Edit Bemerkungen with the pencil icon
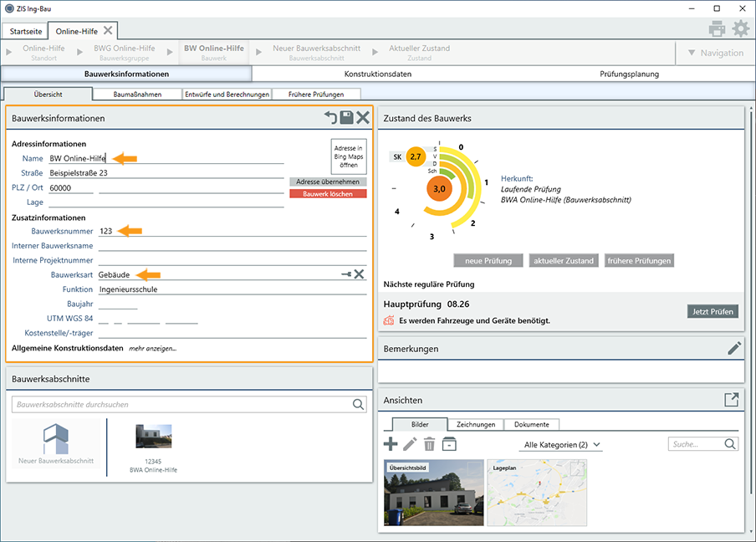The height and width of the screenshot is (542, 756). click(x=734, y=348)
